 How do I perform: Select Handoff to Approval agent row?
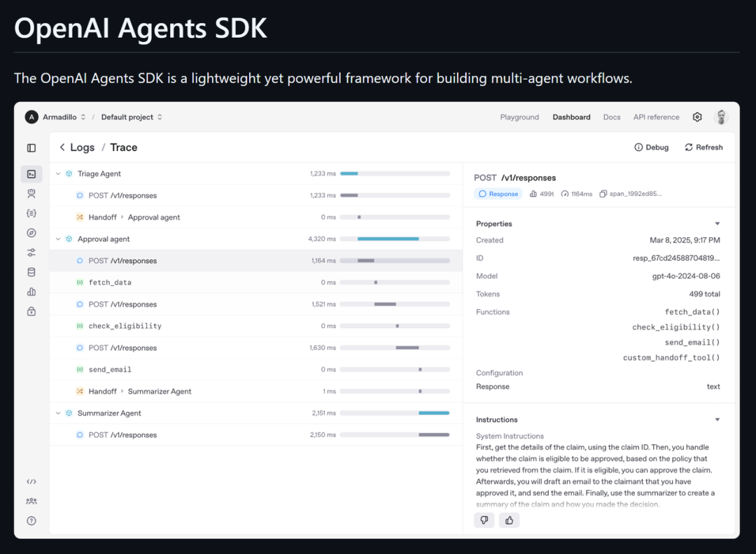(x=256, y=218)
